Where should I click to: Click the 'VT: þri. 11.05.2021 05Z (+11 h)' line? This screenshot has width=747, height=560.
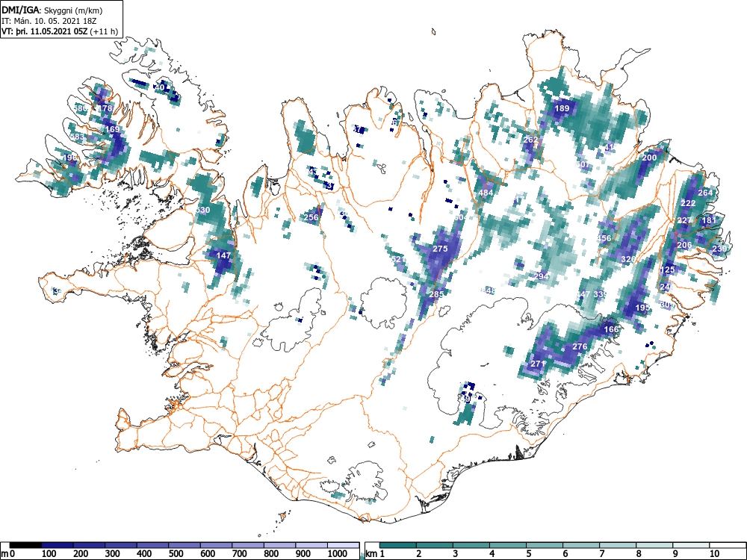click(x=60, y=31)
